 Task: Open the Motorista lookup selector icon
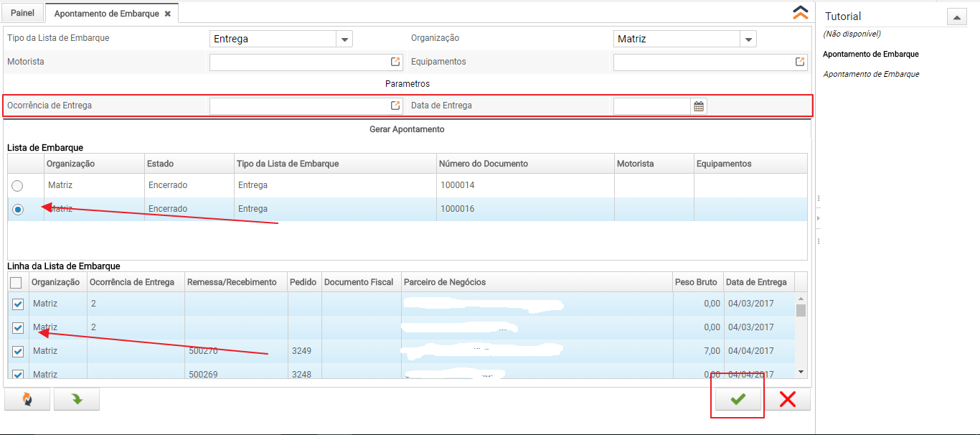(x=395, y=62)
